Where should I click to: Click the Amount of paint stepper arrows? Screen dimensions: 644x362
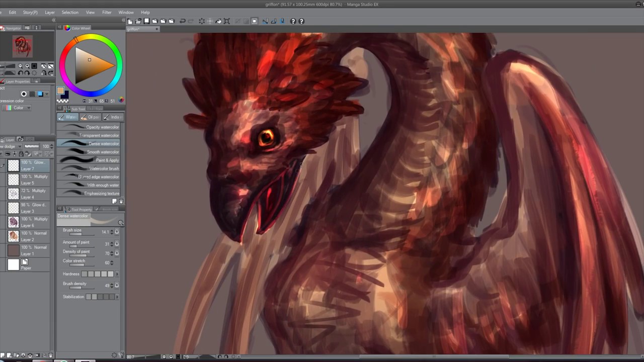point(112,244)
